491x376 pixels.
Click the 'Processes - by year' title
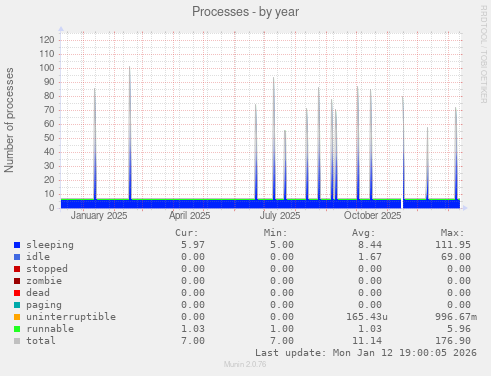[245, 12]
